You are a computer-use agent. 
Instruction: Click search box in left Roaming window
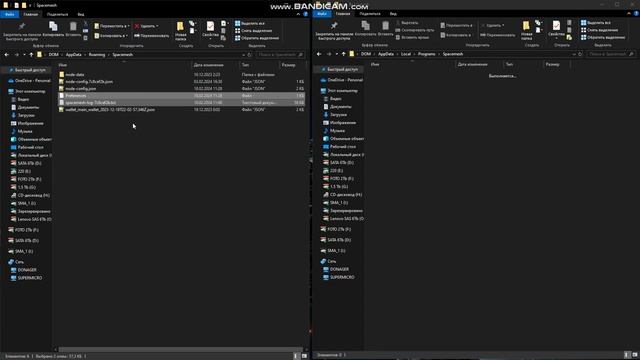tap(280, 55)
